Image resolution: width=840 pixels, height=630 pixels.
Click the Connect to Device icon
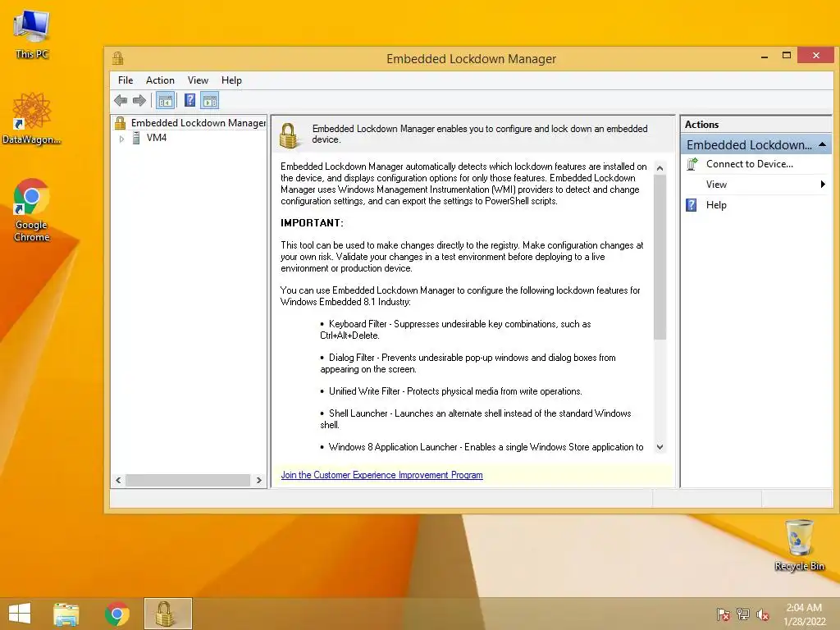click(692, 164)
